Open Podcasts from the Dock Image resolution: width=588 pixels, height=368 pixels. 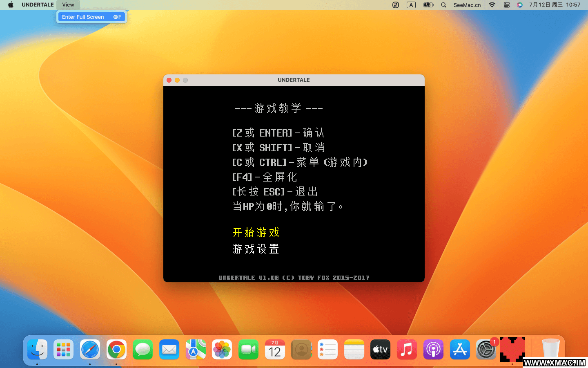coord(433,350)
